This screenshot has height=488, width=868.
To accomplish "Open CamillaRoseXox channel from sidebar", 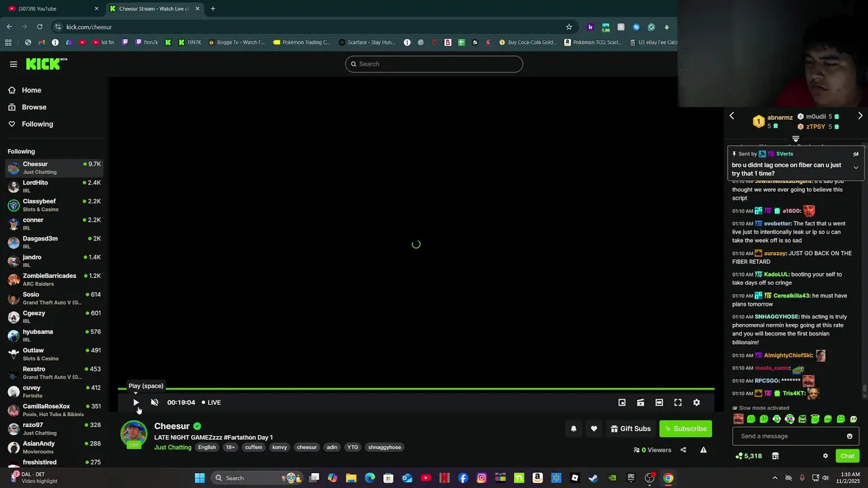I will click(x=54, y=410).
